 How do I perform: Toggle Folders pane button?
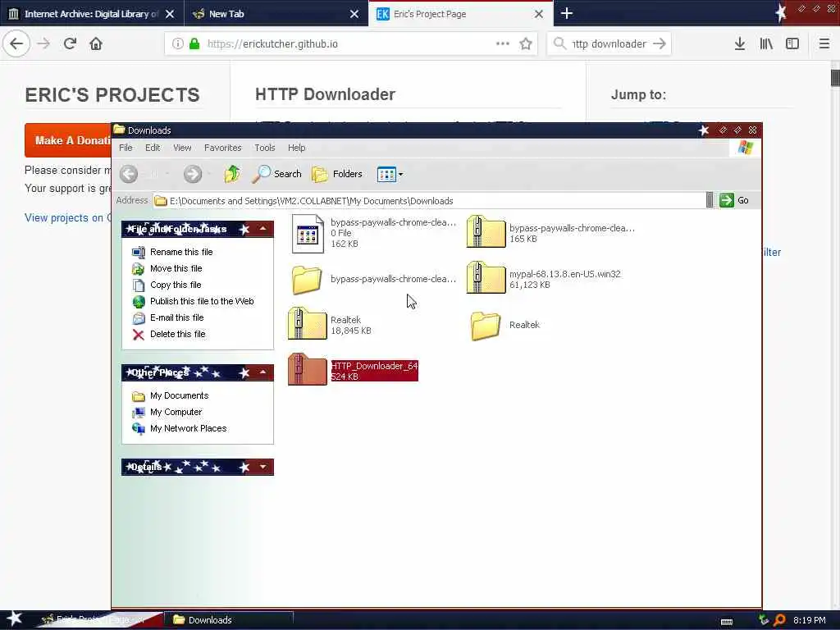point(337,174)
